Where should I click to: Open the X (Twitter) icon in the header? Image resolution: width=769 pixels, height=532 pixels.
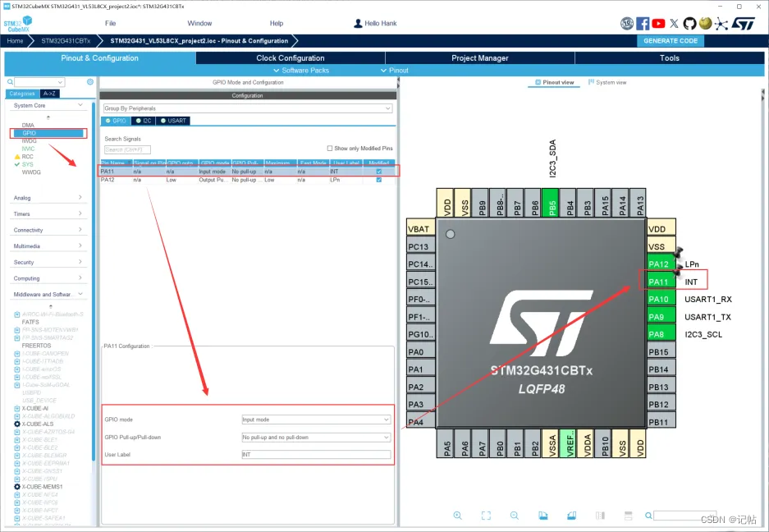pyautogui.click(x=675, y=24)
